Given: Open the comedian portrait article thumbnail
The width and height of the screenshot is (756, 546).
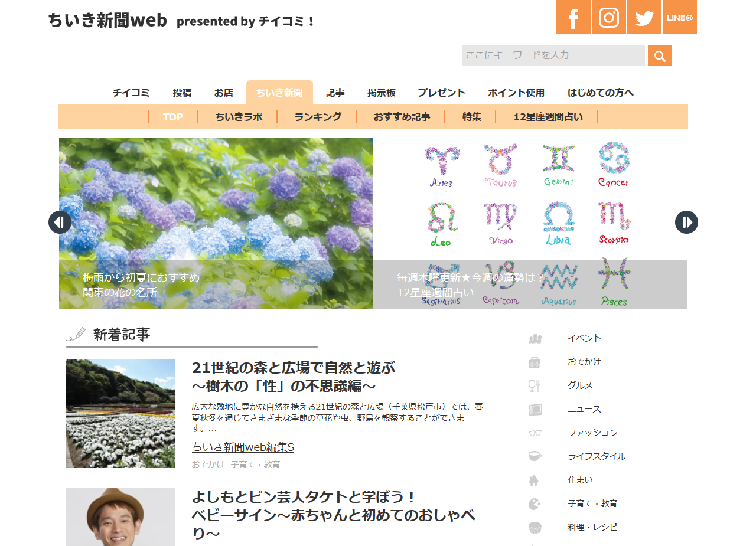Looking at the screenshot, I should [x=120, y=517].
